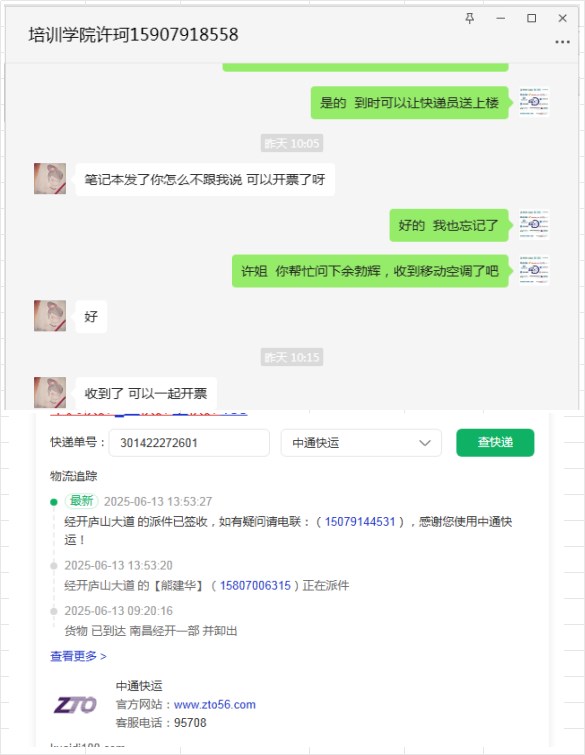Click the sender avatar beside 是的 到时可以让快递员送上楼

click(534, 102)
